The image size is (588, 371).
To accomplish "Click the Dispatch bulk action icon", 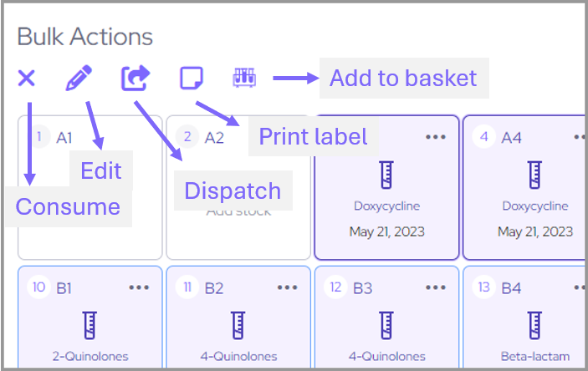I will [135, 79].
